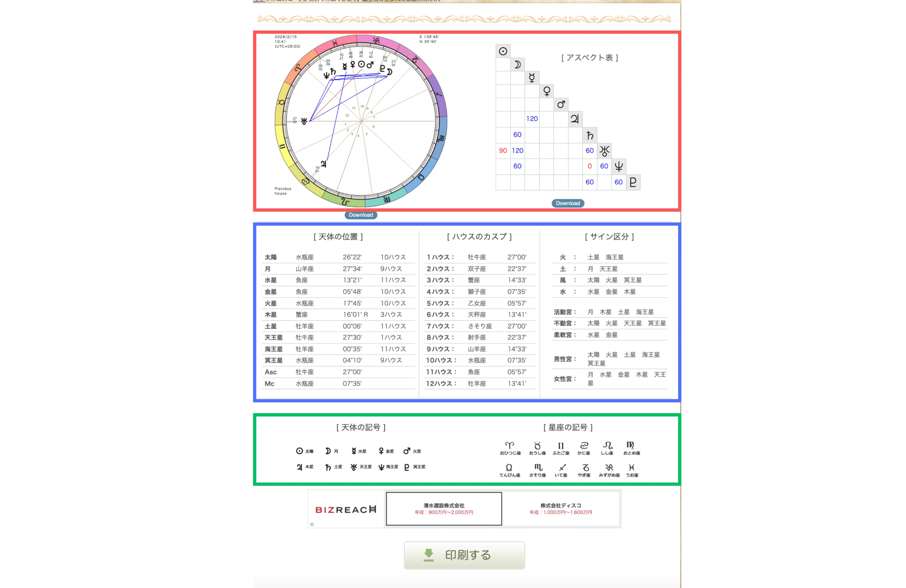The image size is (906, 588).
Task: Click the いて座 Sagittarius sign icon
Action: click(563, 467)
